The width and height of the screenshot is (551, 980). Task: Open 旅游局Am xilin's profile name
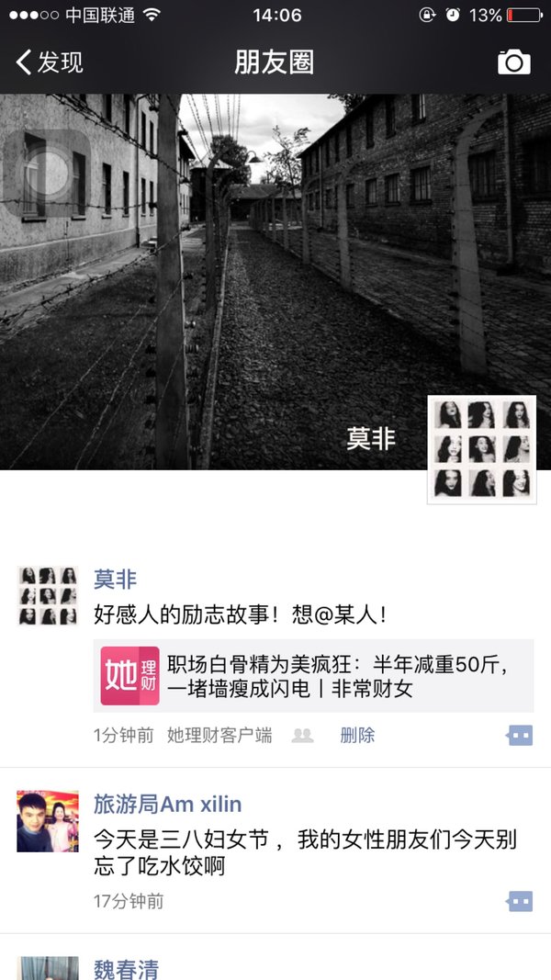[167, 805]
